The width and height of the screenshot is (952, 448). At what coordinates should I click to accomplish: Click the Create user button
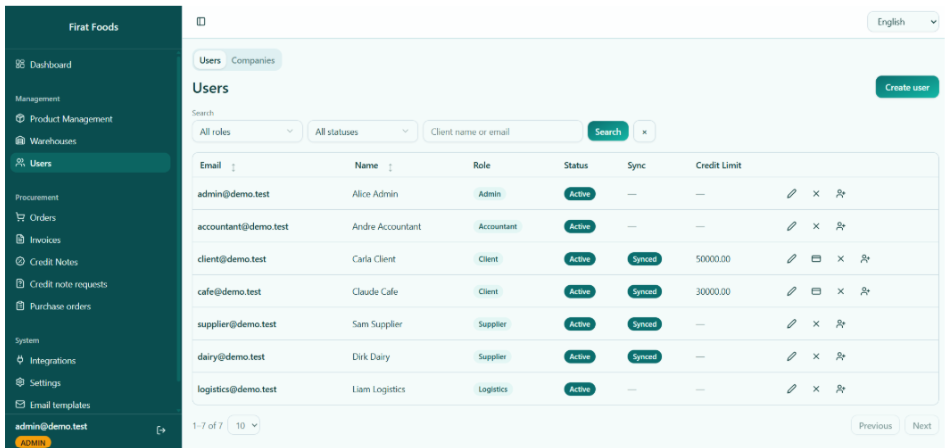point(907,87)
